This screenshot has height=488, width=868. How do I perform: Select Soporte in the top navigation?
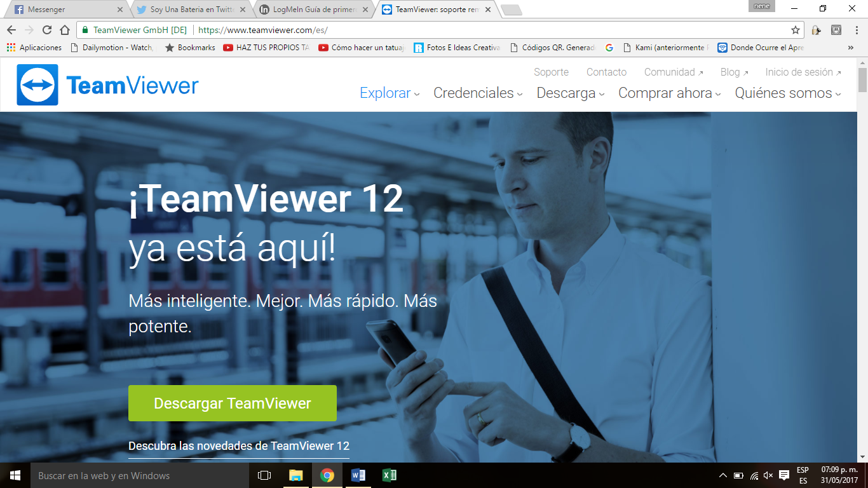click(x=550, y=72)
